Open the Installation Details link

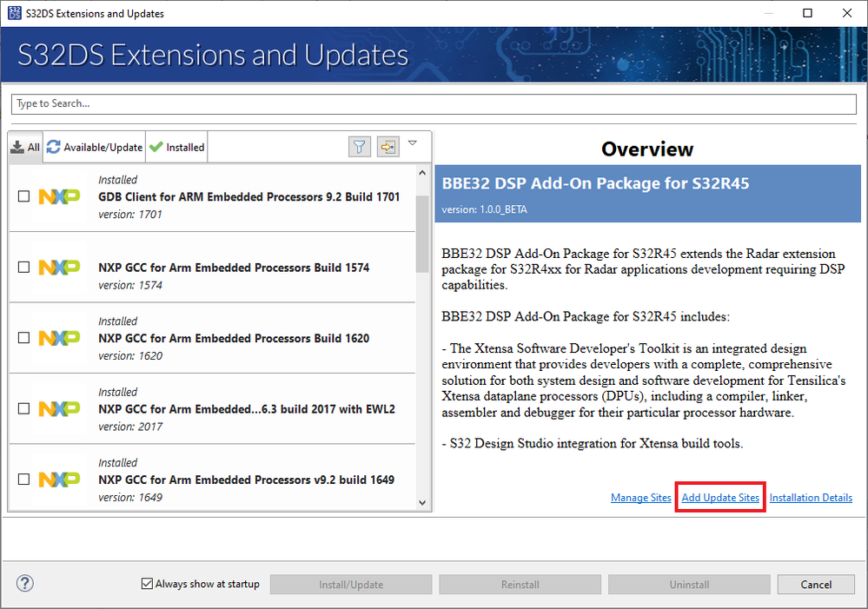pos(811,497)
